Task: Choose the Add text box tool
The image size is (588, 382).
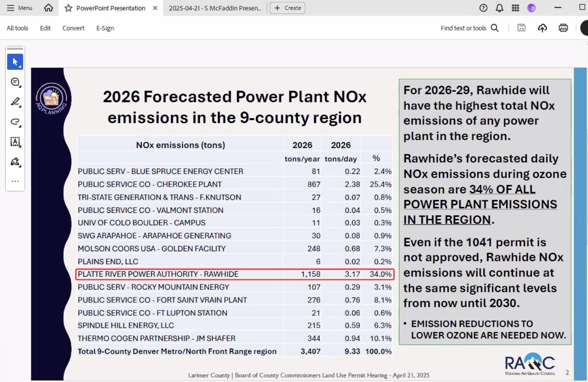Action: tap(15, 142)
